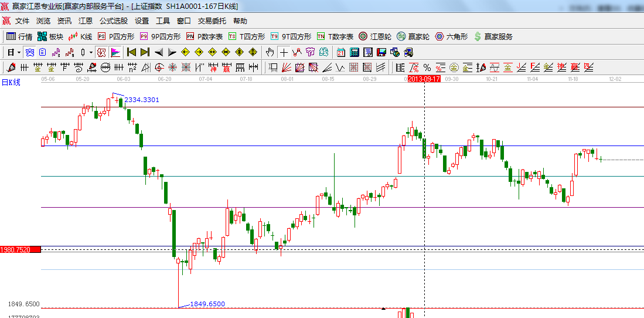Open the calendar icon showing 21
The height and width of the screenshot is (318, 644).
click(341, 52)
